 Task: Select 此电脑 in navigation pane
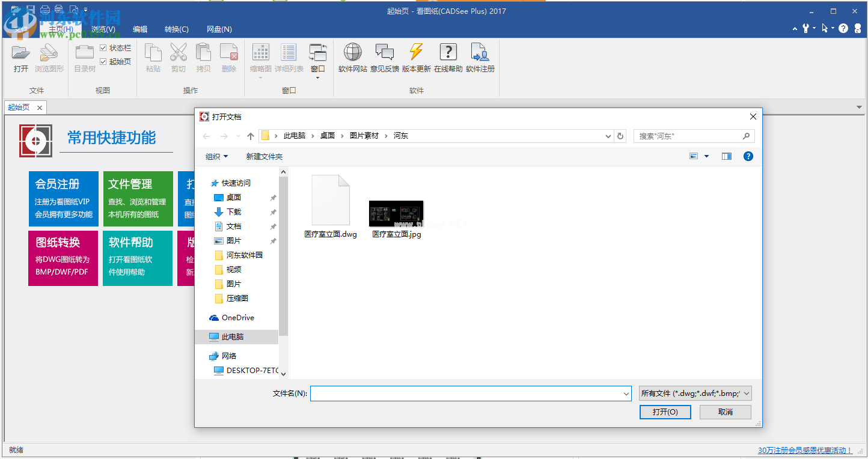point(237,337)
